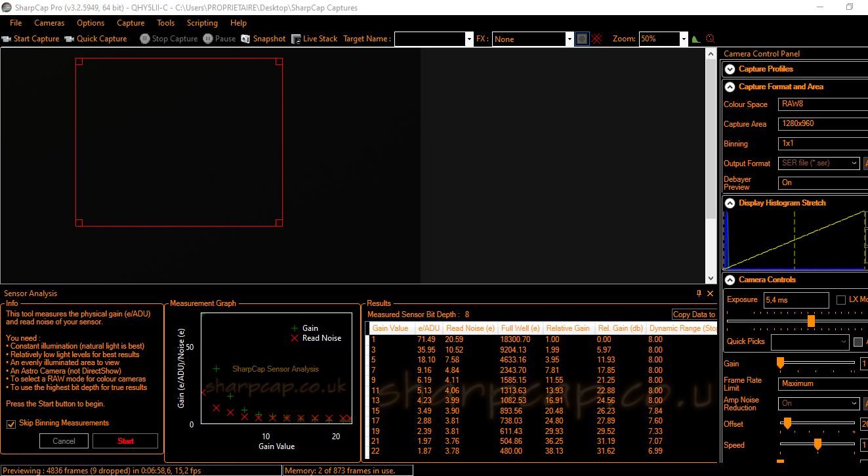This screenshot has width=868, height=476.
Task: Click the red reticule overlay icon
Action: coord(597,39)
